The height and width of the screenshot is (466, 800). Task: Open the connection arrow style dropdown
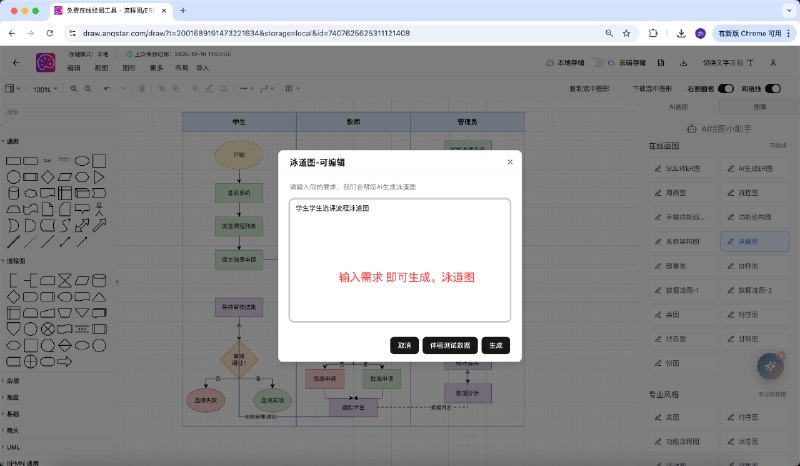(246, 89)
